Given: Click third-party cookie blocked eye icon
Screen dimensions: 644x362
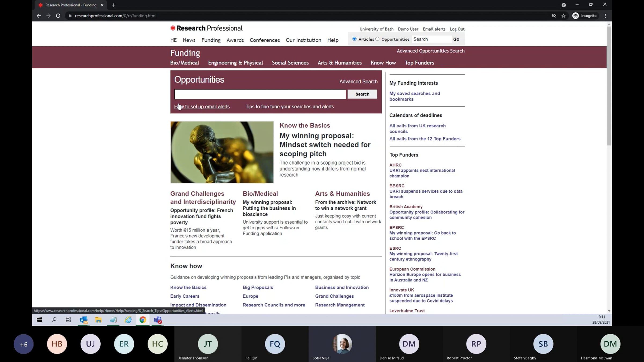Looking at the screenshot, I should click(554, 16).
